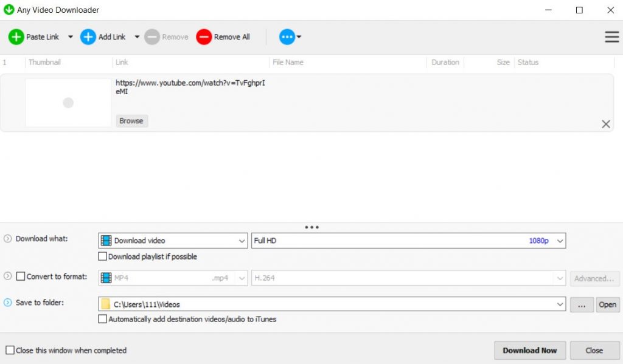Image resolution: width=623 pixels, height=364 pixels.
Task: Maximize the Any Video Downloader window
Action: 579,10
